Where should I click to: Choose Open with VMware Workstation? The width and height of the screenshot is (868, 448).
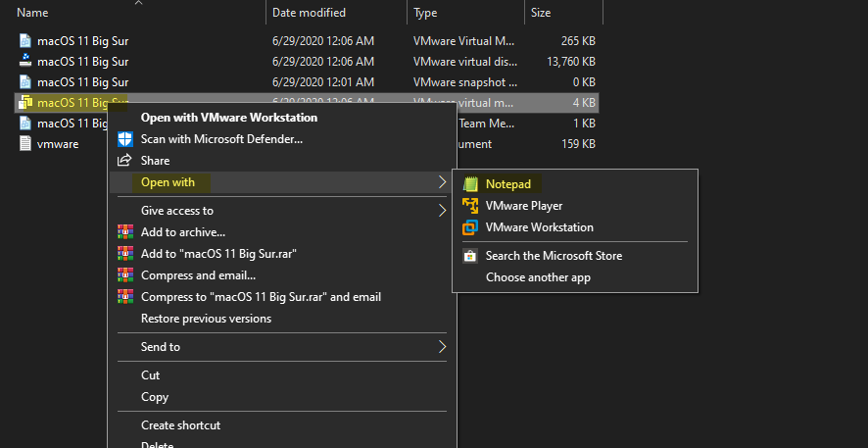click(x=229, y=118)
